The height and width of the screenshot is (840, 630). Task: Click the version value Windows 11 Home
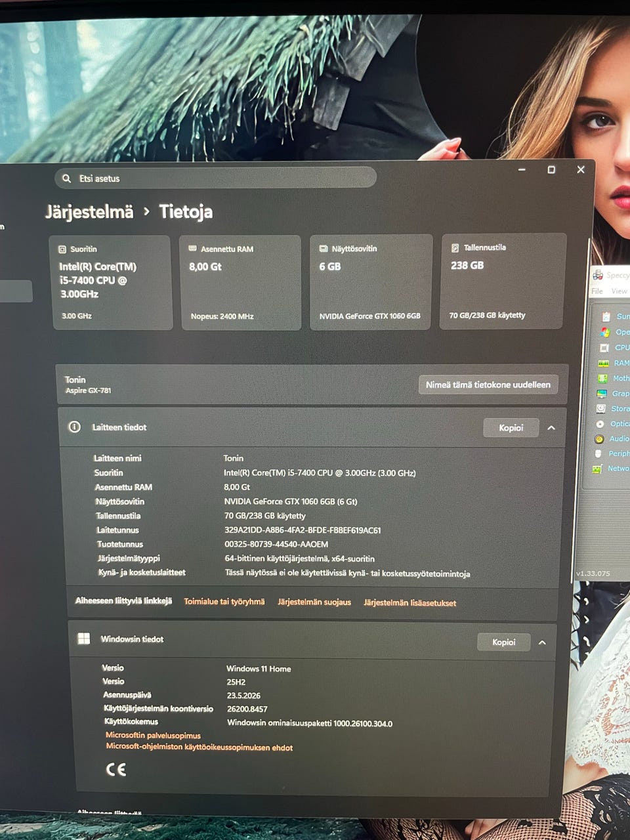[x=259, y=669]
